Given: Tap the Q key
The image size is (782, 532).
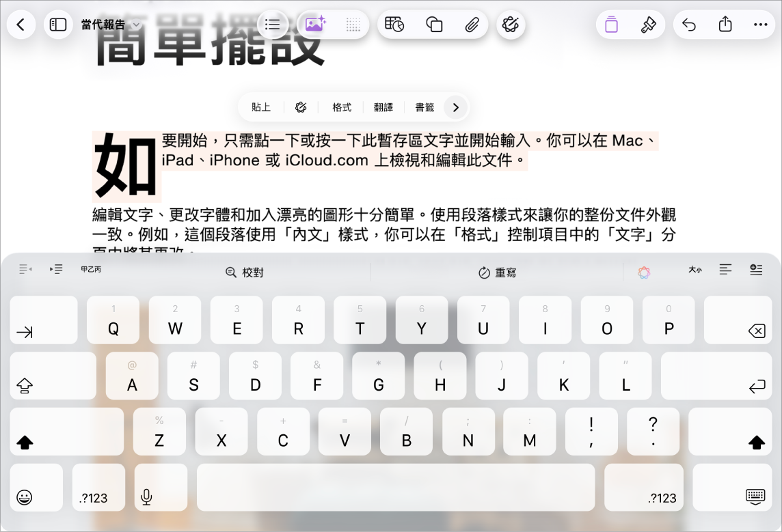Looking at the screenshot, I should (113, 320).
